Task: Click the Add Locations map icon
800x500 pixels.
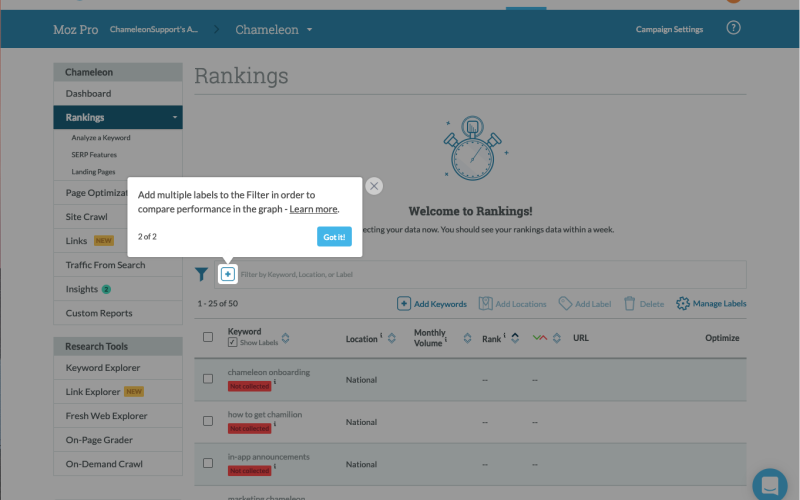Action: [x=485, y=304]
